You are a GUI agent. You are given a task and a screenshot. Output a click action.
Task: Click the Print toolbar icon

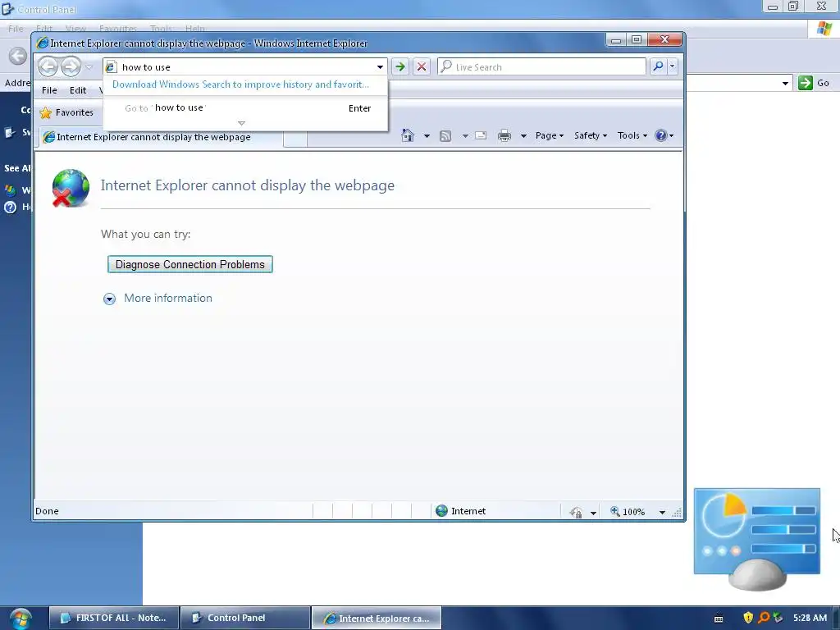504,135
